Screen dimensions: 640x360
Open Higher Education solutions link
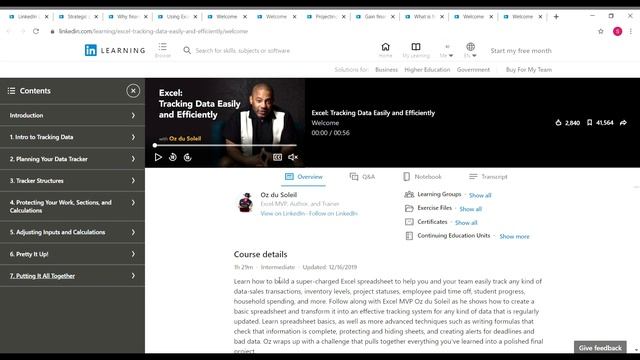point(427,70)
